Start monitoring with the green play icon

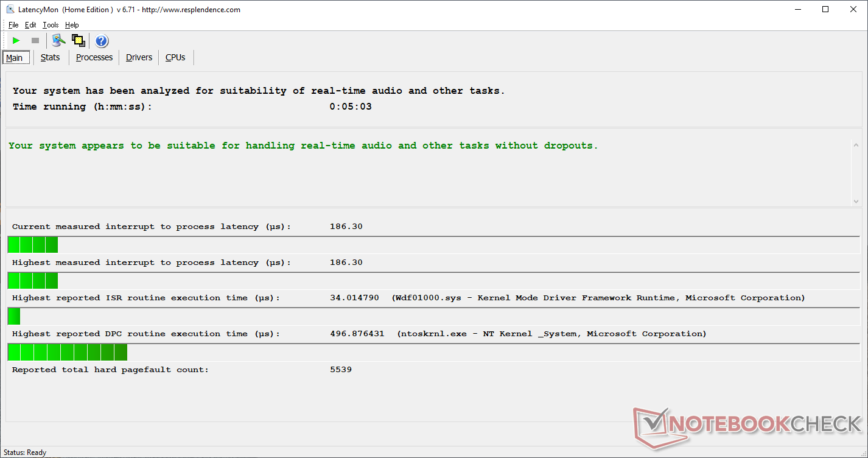tap(16, 41)
